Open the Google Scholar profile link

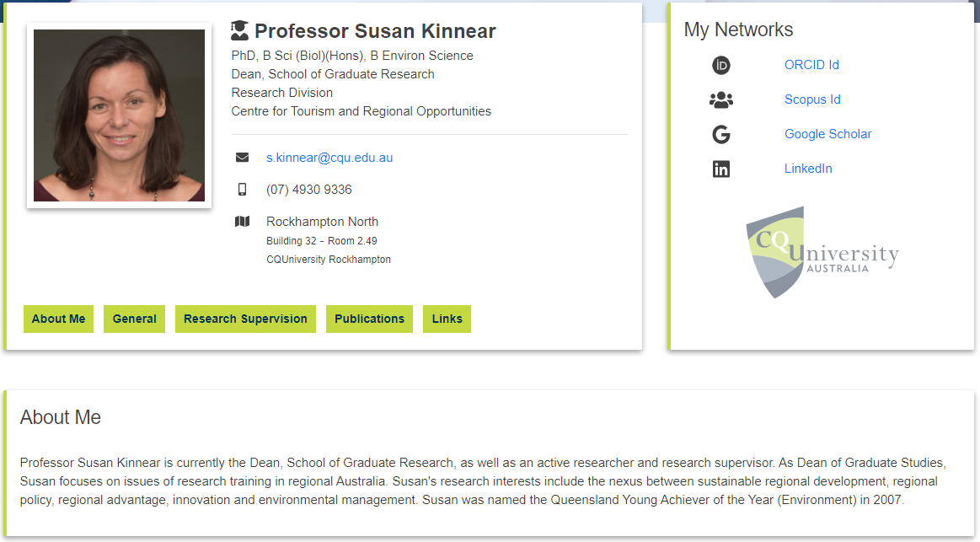click(827, 134)
